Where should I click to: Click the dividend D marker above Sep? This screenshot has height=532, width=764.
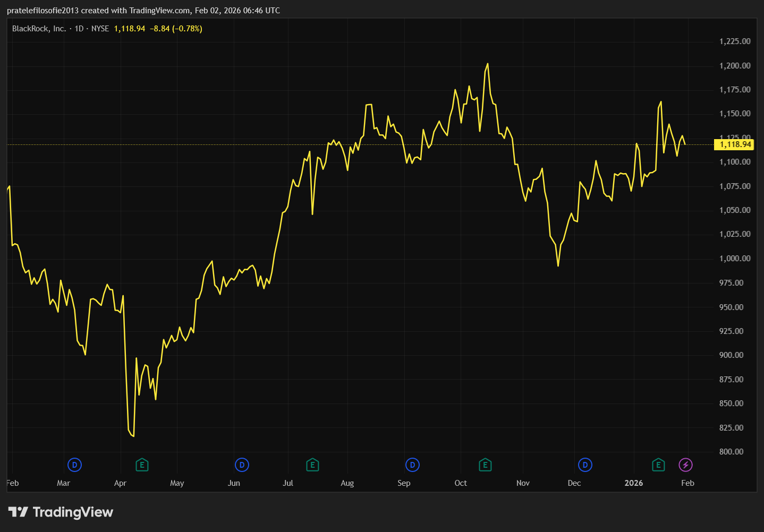click(x=412, y=465)
